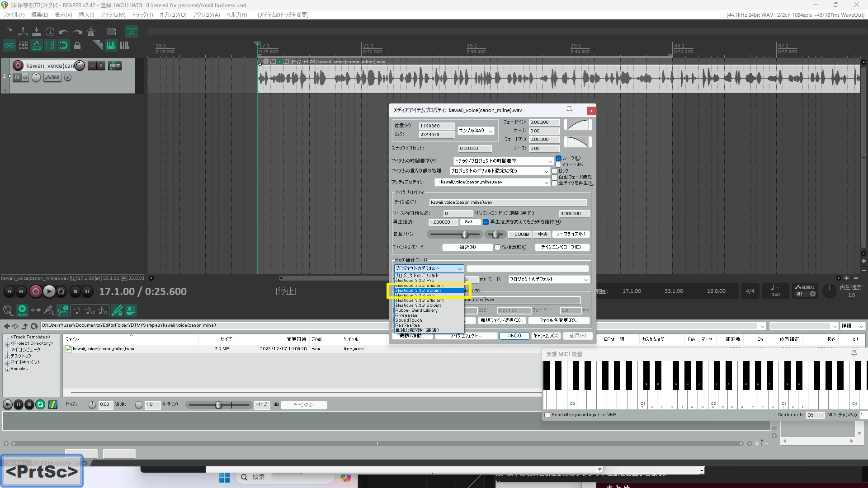Toggle 位相反転 checkbox

click(x=497, y=247)
